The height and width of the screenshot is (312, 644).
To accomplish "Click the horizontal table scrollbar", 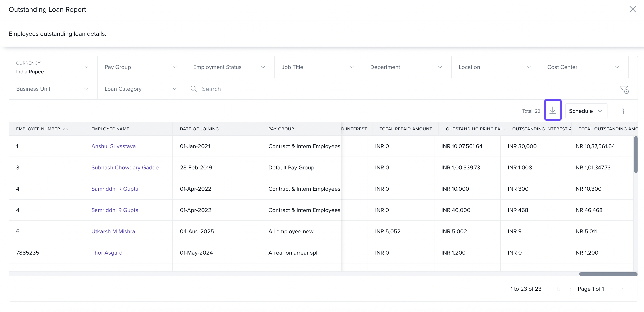I will point(608,274).
